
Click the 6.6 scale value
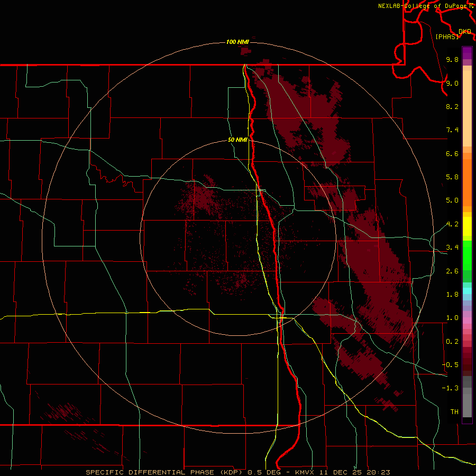452,153
